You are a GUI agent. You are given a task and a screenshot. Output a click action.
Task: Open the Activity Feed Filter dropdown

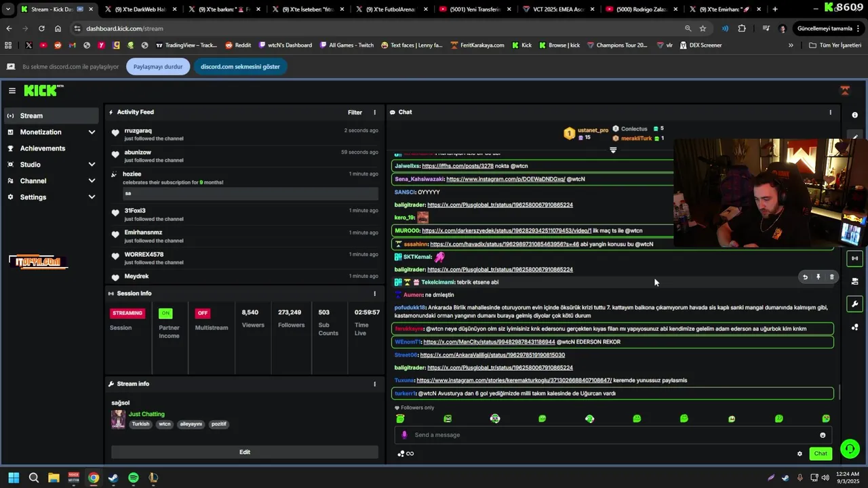[x=355, y=113]
